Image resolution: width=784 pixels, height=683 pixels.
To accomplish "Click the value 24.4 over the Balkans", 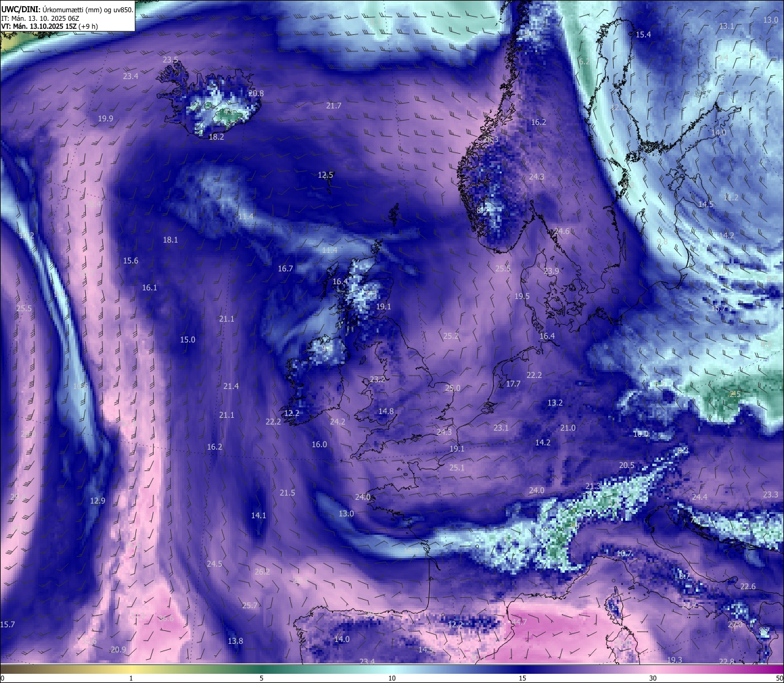I will tap(699, 497).
